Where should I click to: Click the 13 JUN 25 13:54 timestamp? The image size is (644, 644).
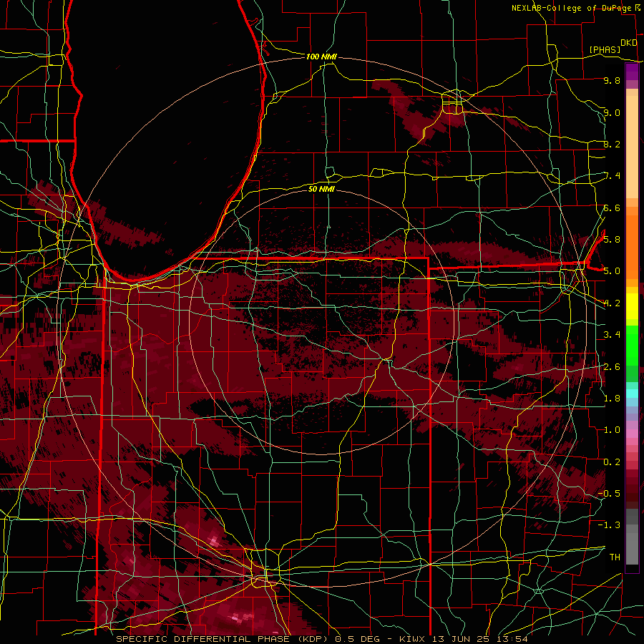click(479, 639)
